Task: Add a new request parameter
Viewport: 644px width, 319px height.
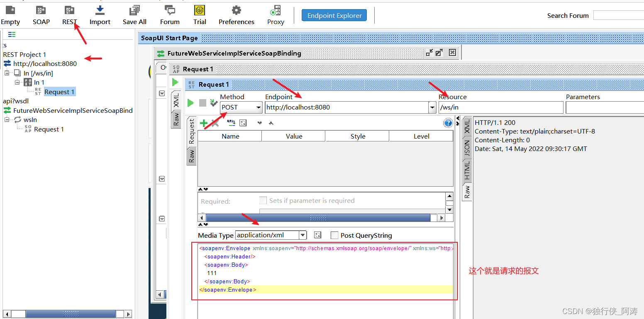Action: click(x=203, y=123)
